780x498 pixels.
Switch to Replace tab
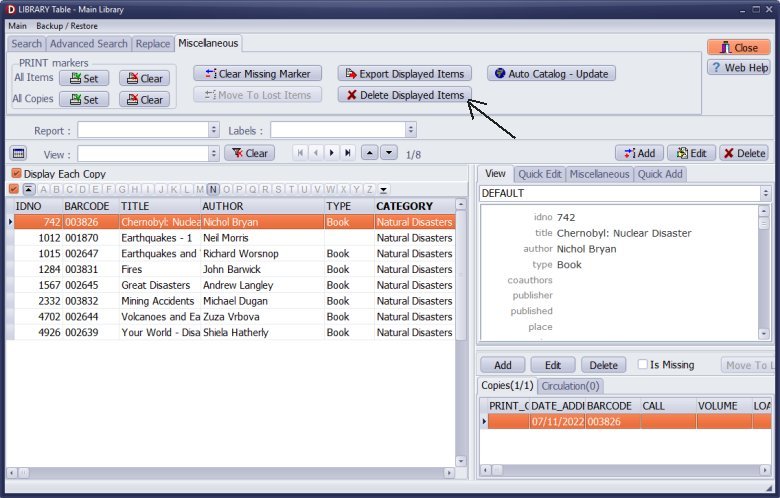click(x=153, y=44)
